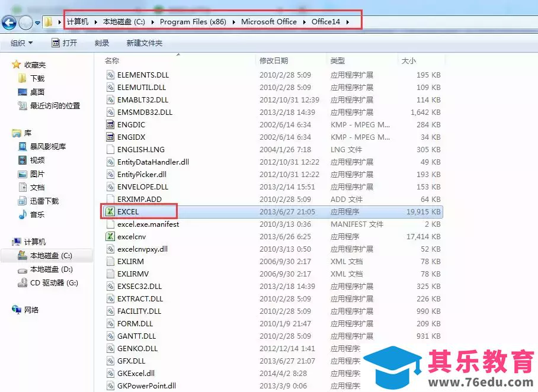
Task: Select 本地磁盘 (D:) in the sidebar
Action: (51, 269)
